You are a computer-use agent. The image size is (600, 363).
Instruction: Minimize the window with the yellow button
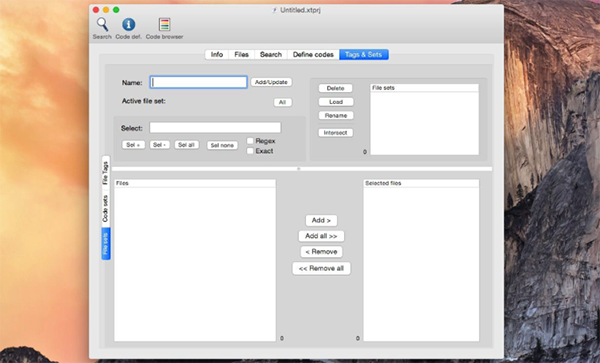106,10
